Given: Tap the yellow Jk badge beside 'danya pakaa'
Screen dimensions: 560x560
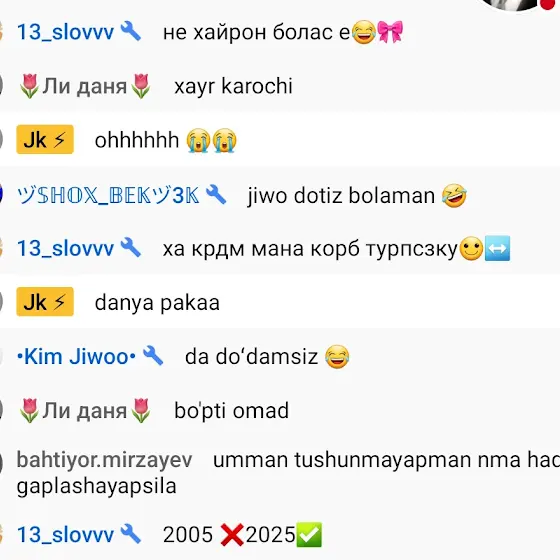Looking at the screenshot, I should tap(45, 302).
